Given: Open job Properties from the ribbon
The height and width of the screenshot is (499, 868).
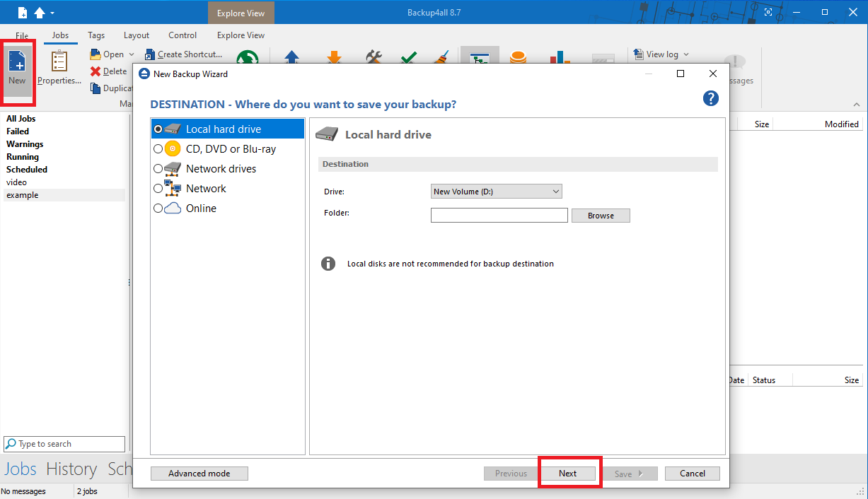Looking at the screenshot, I should tap(59, 69).
